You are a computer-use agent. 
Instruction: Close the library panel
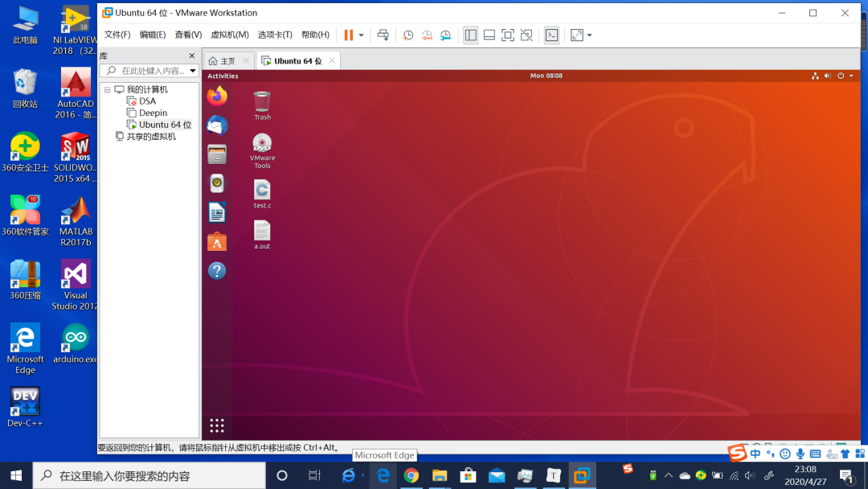pyautogui.click(x=192, y=55)
